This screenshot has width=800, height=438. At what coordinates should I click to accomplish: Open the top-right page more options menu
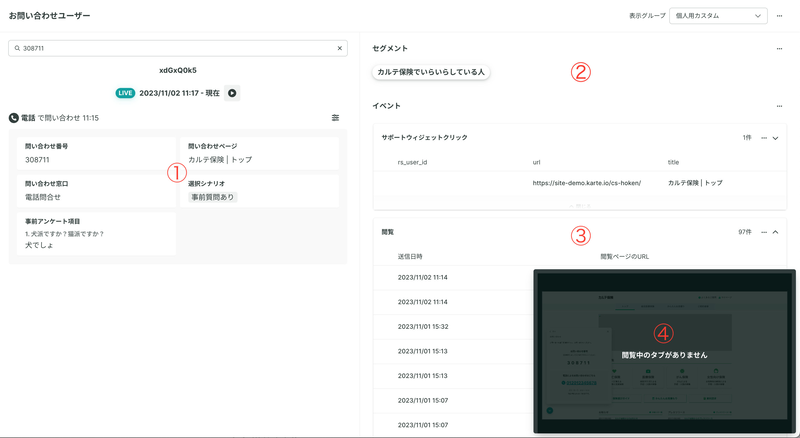click(x=779, y=16)
